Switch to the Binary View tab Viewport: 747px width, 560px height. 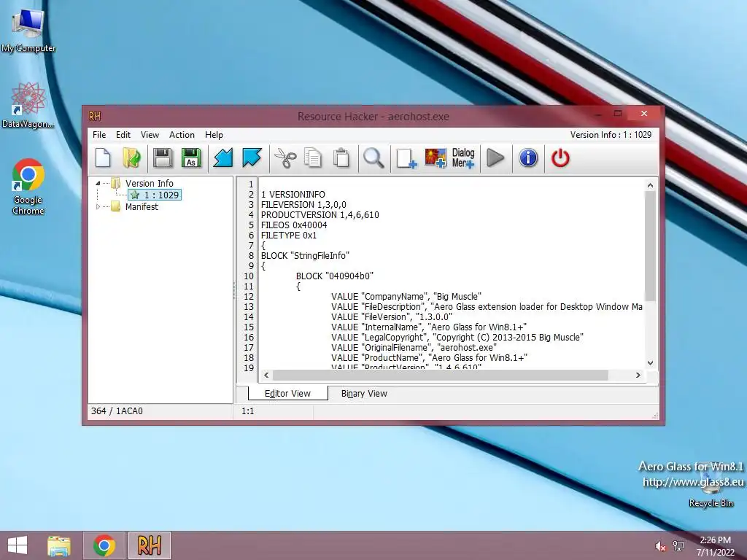click(x=364, y=393)
